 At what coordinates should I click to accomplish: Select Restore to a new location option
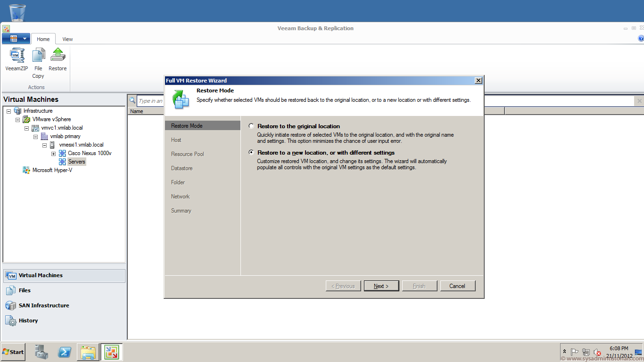(x=251, y=153)
